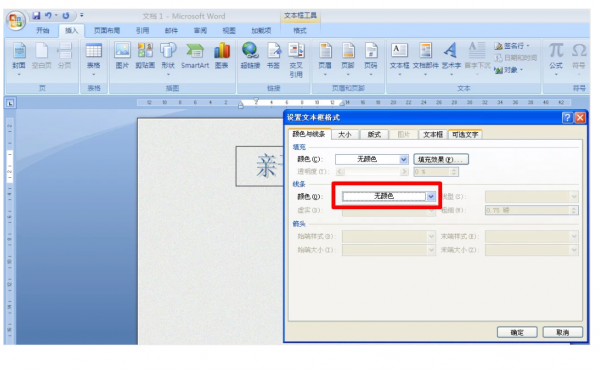Switch to the 邮件 ribbon tab
This screenshot has width=600, height=370.
point(171,30)
